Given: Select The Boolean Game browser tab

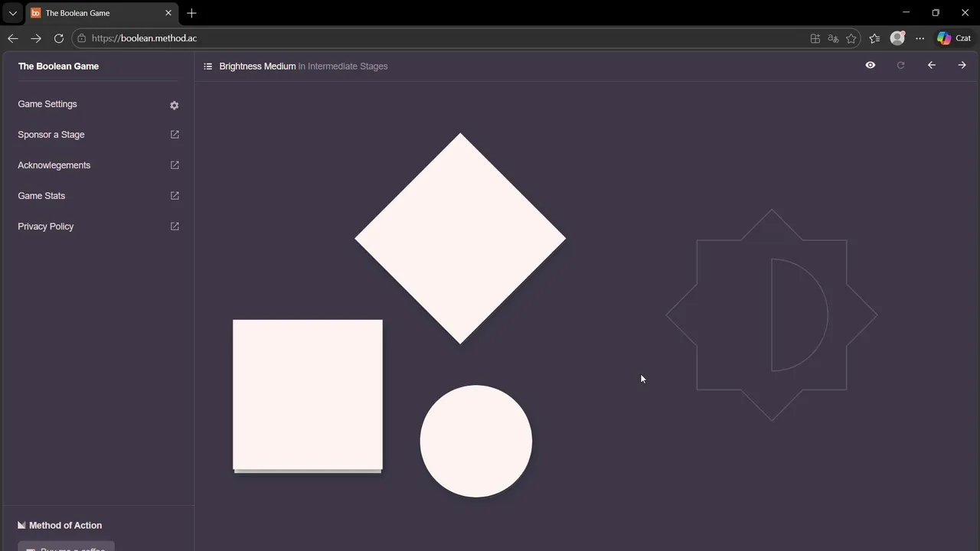Looking at the screenshot, I should (102, 13).
